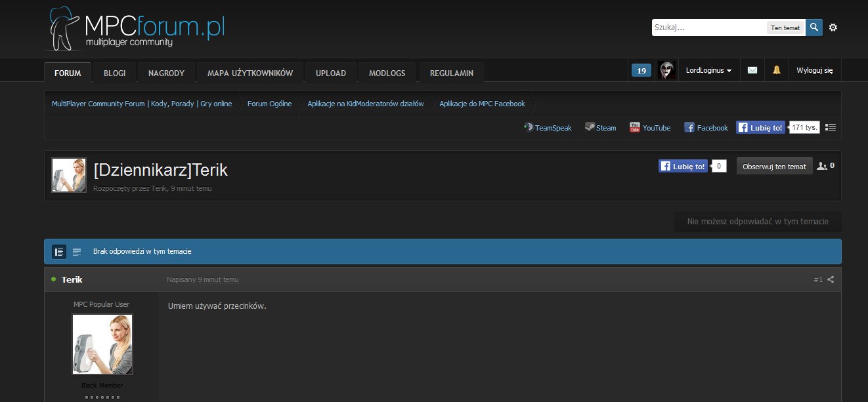
Task: Open the FORUM tab
Action: click(x=68, y=73)
